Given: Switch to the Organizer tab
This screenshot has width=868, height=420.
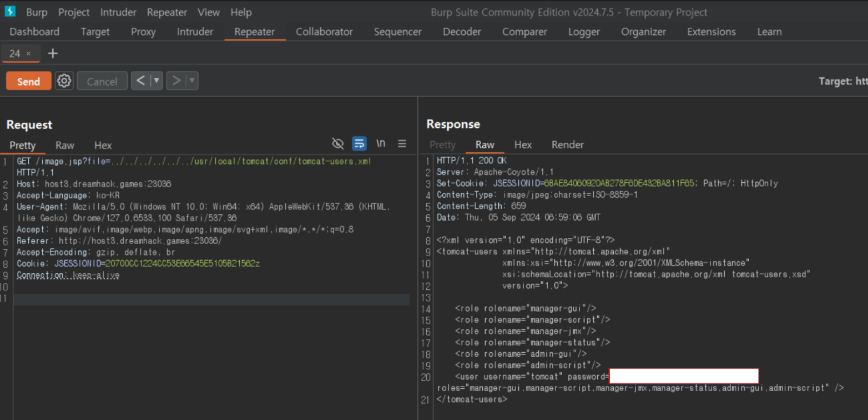Looking at the screenshot, I should (643, 32).
